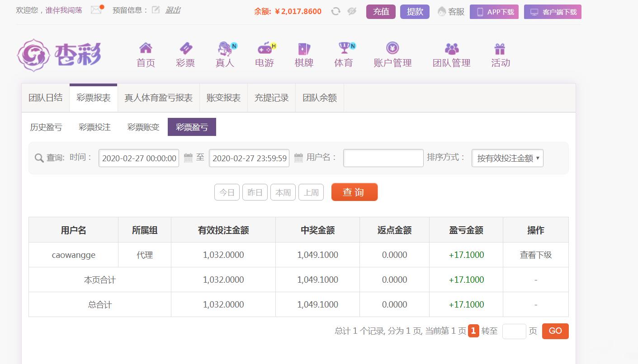Open the start time calendar picker icon
The height and width of the screenshot is (364, 638).
click(188, 158)
